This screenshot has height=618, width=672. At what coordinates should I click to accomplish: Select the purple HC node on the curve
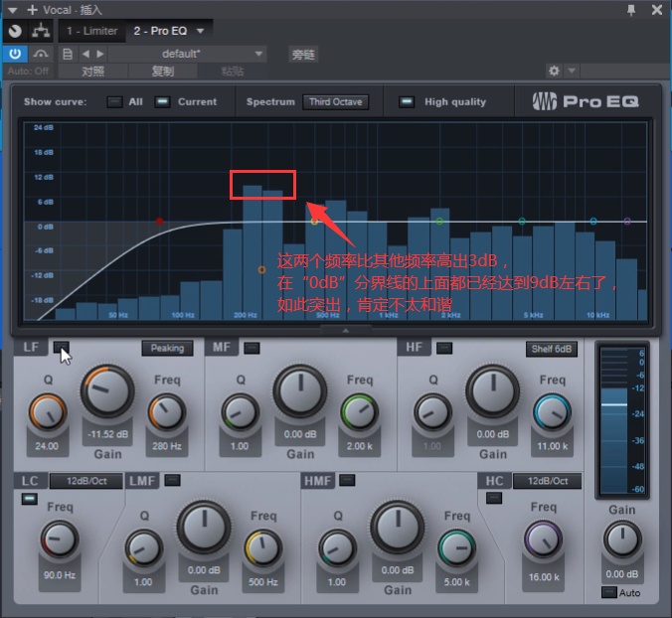(627, 221)
